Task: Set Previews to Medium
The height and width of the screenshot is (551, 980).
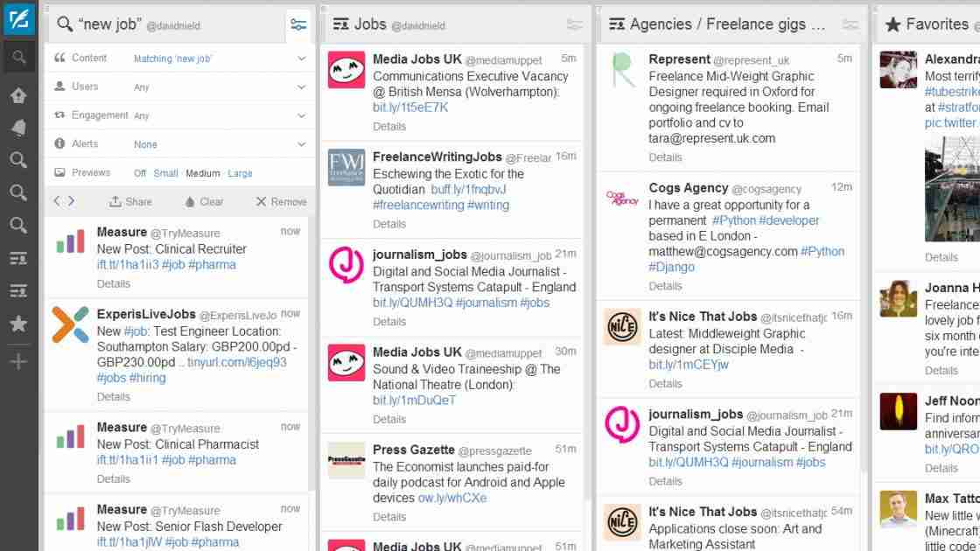Action: click(202, 173)
